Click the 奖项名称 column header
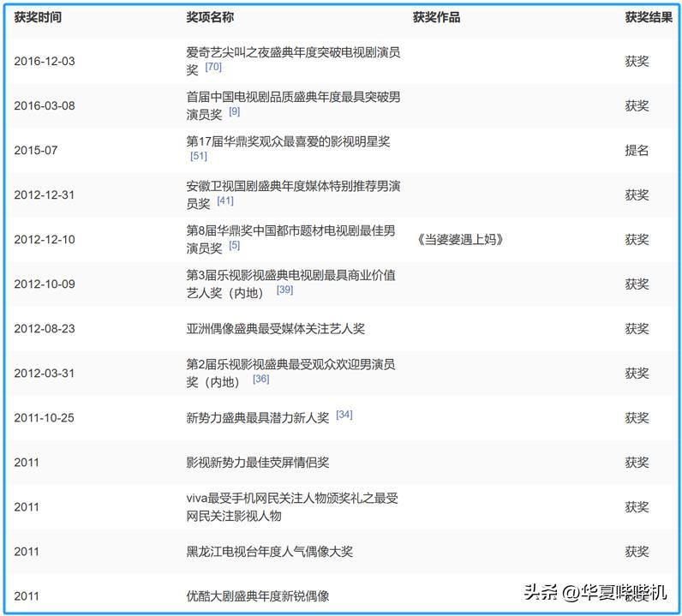The image size is (682, 616). [210, 17]
